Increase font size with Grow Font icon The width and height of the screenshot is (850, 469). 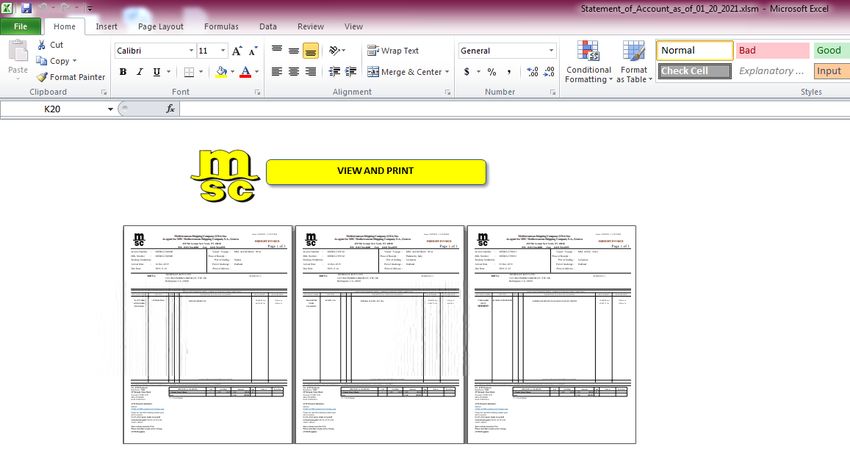tap(237, 51)
